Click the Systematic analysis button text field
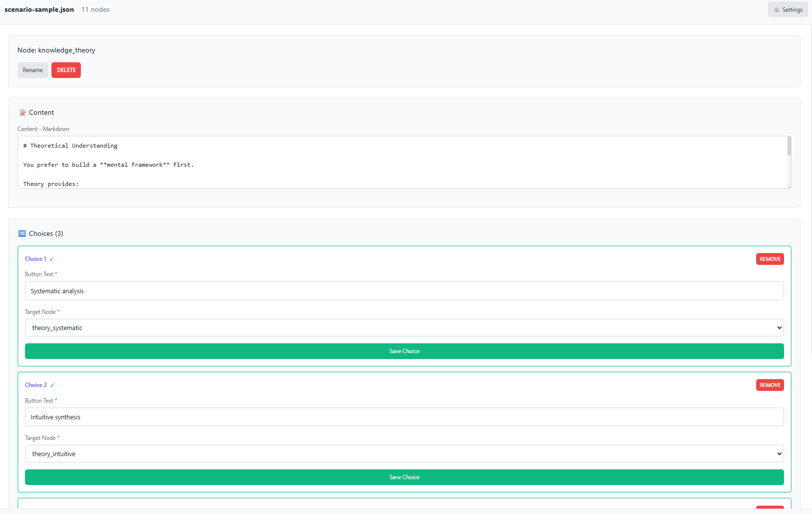 click(x=404, y=291)
